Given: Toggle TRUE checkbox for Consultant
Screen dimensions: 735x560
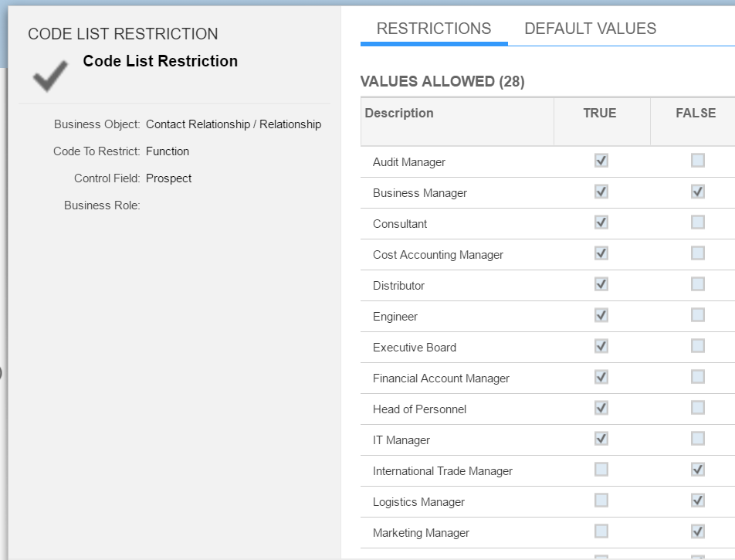Looking at the screenshot, I should [x=601, y=222].
